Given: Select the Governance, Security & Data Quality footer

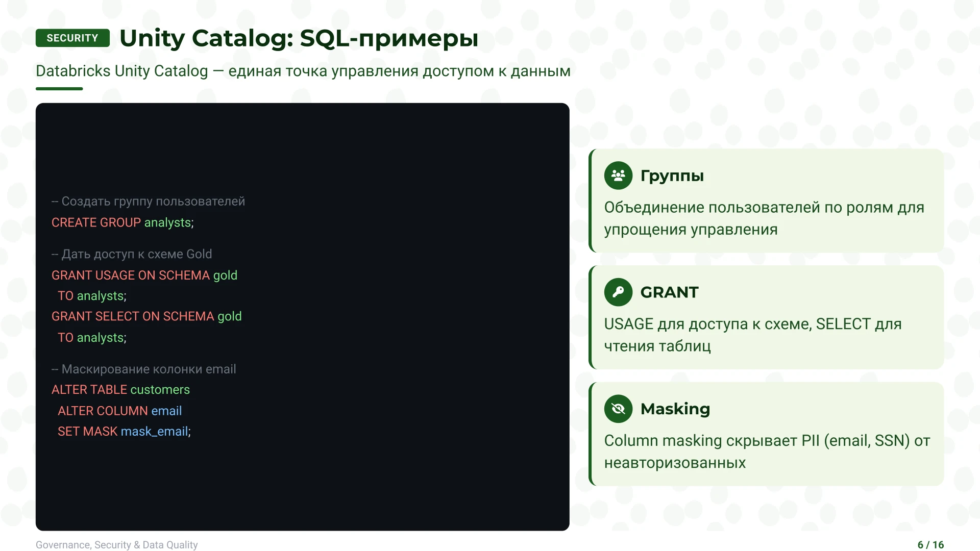Looking at the screenshot, I should (x=116, y=544).
